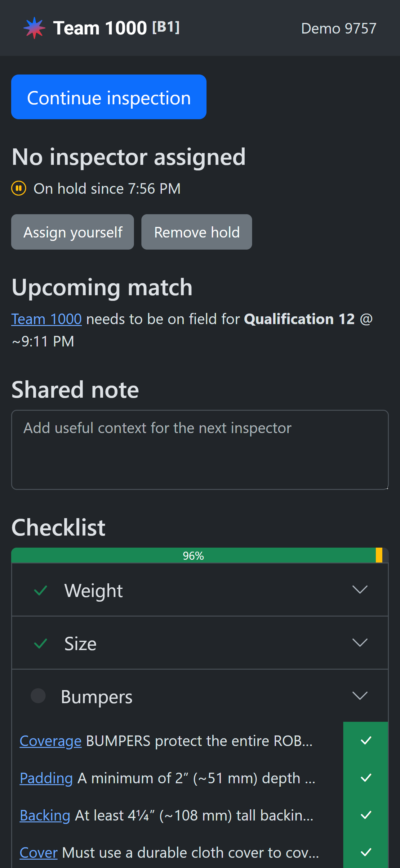Click the yellow on-hold pause icon
This screenshot has width=400, height=868.
[19, 188]
